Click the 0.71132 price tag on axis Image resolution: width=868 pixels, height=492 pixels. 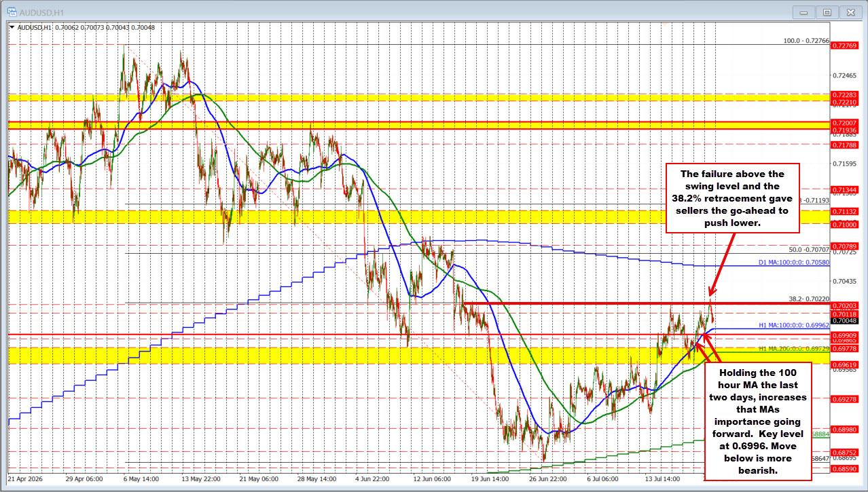[x=846, y=212]
